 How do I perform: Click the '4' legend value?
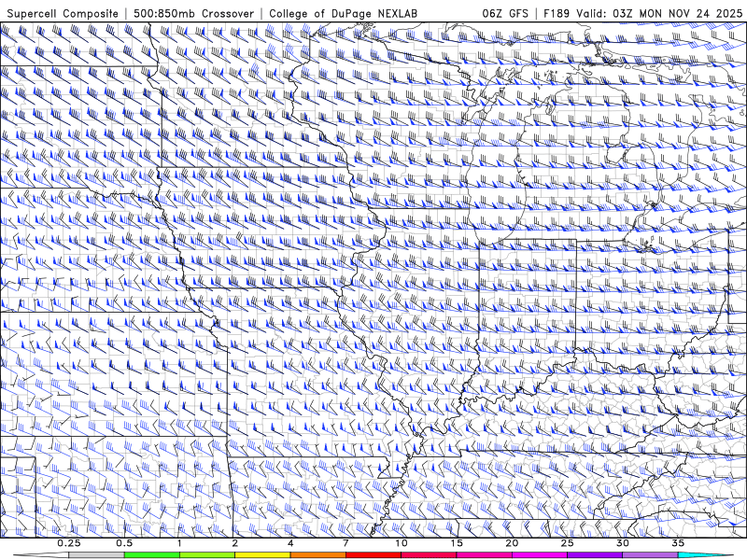(290, 543)
